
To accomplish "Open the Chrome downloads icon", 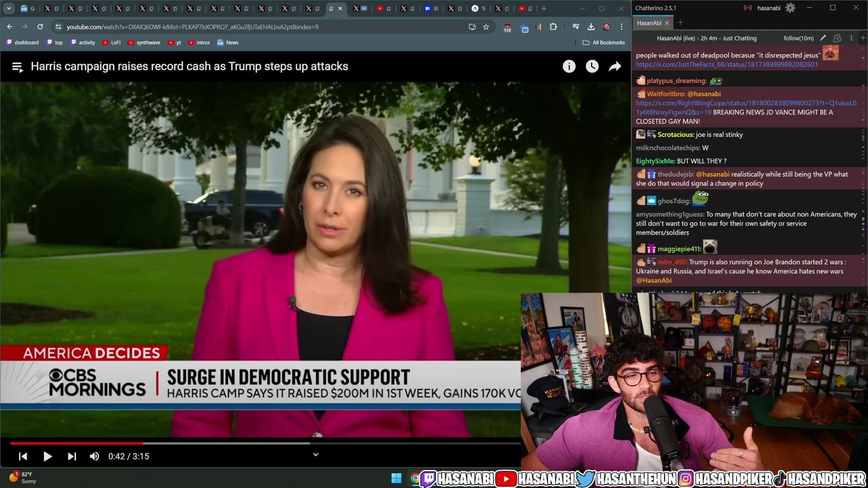I will (591, 27).
